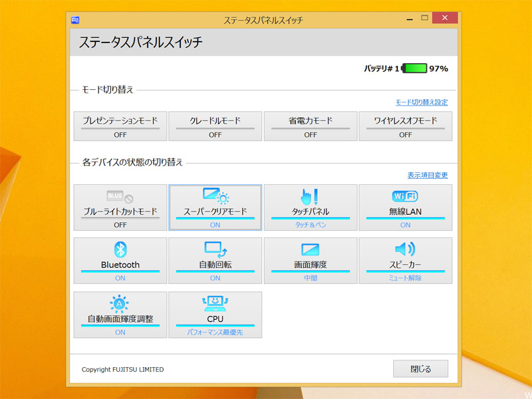
Task: Click the app icon in title bar
Action: pyautogui.click(x=75, y=19)
